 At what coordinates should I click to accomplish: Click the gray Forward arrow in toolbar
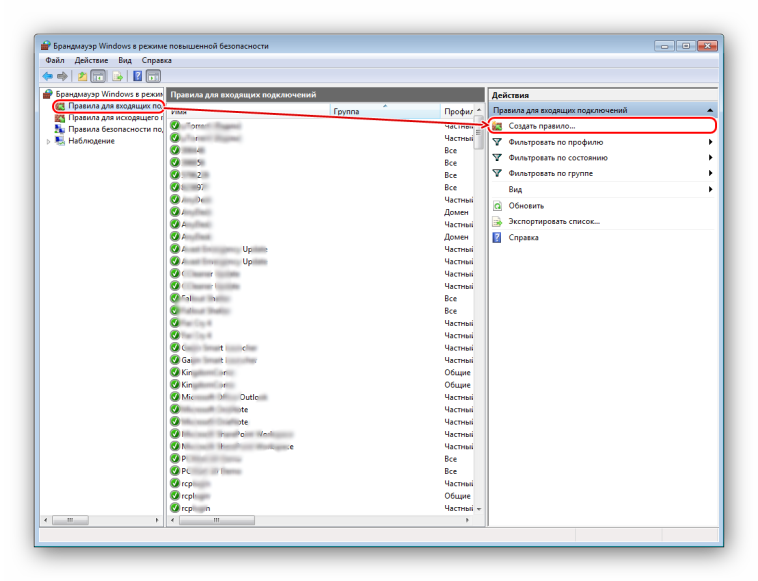tap(62, 76)
